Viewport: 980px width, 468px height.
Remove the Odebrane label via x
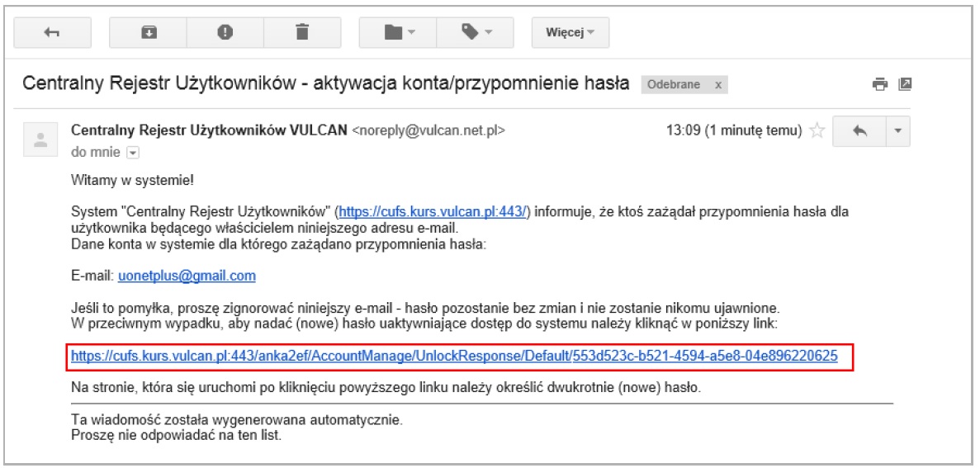(x=718, y=85)
